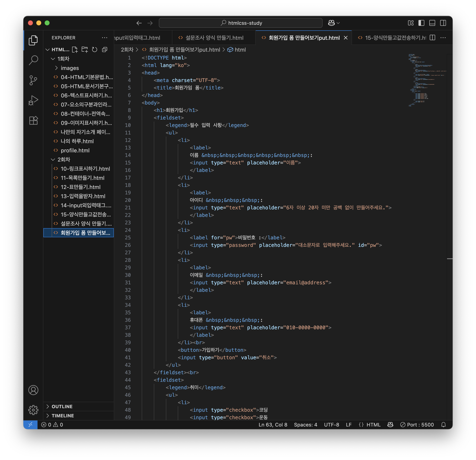Change language mode from HTML in status bar

point(373,425)
